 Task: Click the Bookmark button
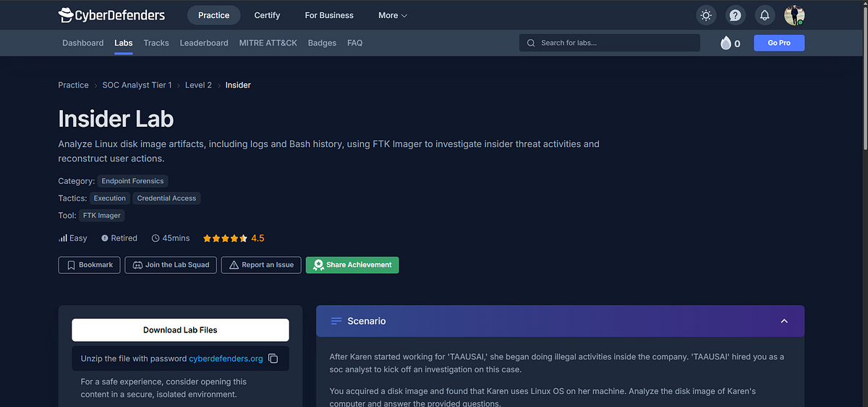89,265
